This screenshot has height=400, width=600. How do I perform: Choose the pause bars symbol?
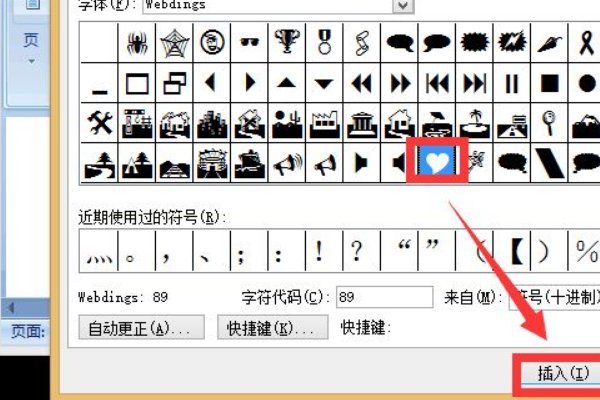[x=512, y=83]
